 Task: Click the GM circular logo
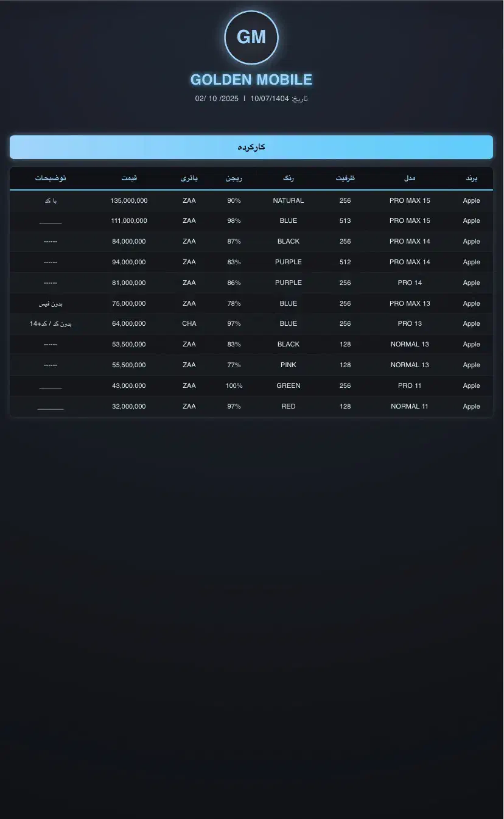pos(251,38)
